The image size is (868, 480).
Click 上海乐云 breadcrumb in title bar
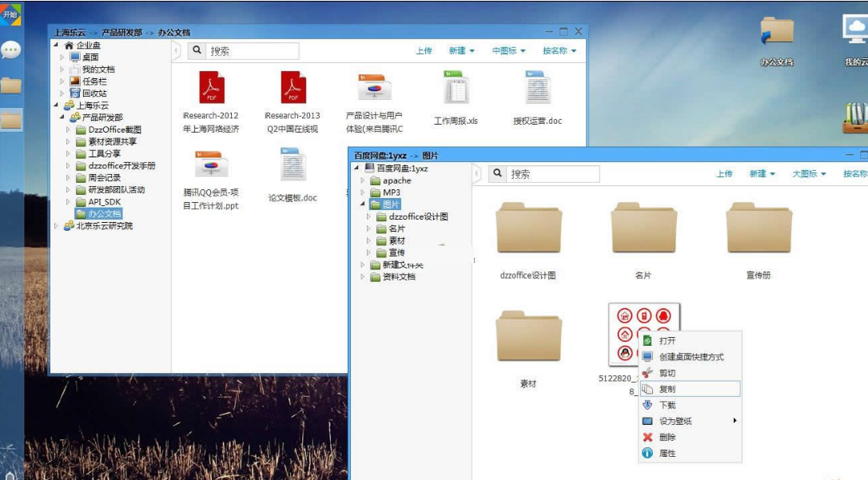pos(70,33)
